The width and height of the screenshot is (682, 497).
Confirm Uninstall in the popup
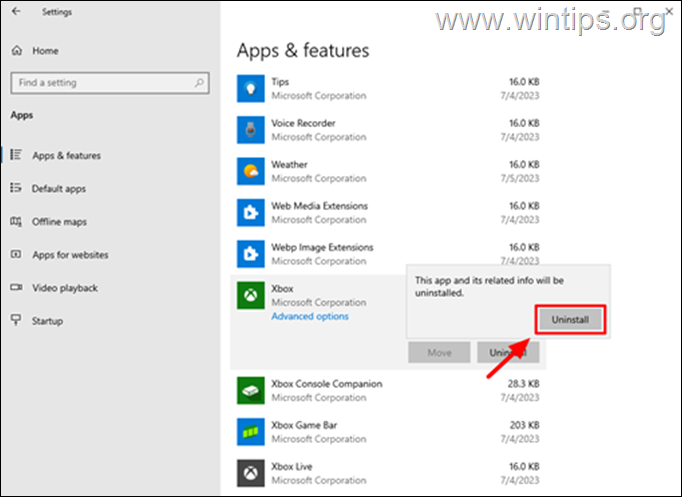570,320
